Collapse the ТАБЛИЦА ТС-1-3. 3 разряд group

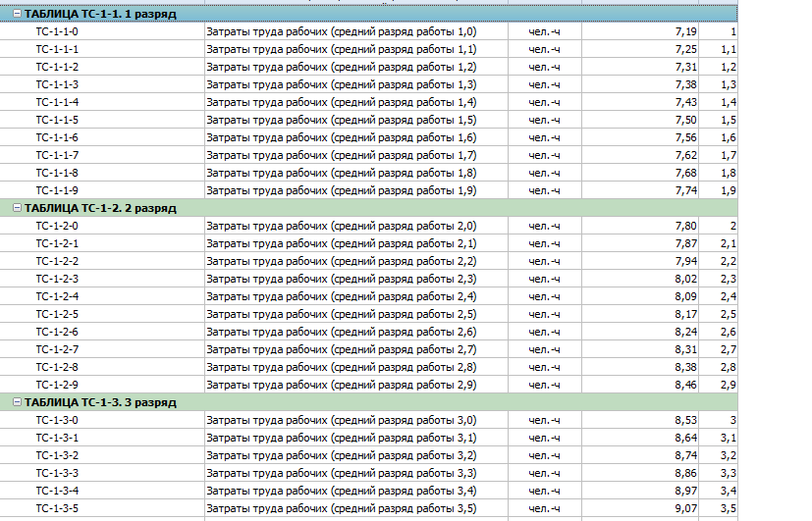(17, 402)
